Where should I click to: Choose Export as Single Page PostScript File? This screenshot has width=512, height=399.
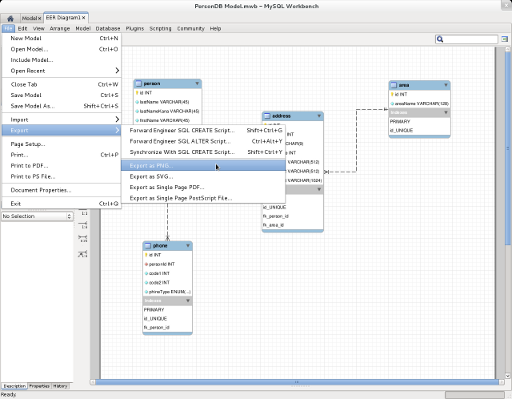pyautogui.click(x=203, y=198)
